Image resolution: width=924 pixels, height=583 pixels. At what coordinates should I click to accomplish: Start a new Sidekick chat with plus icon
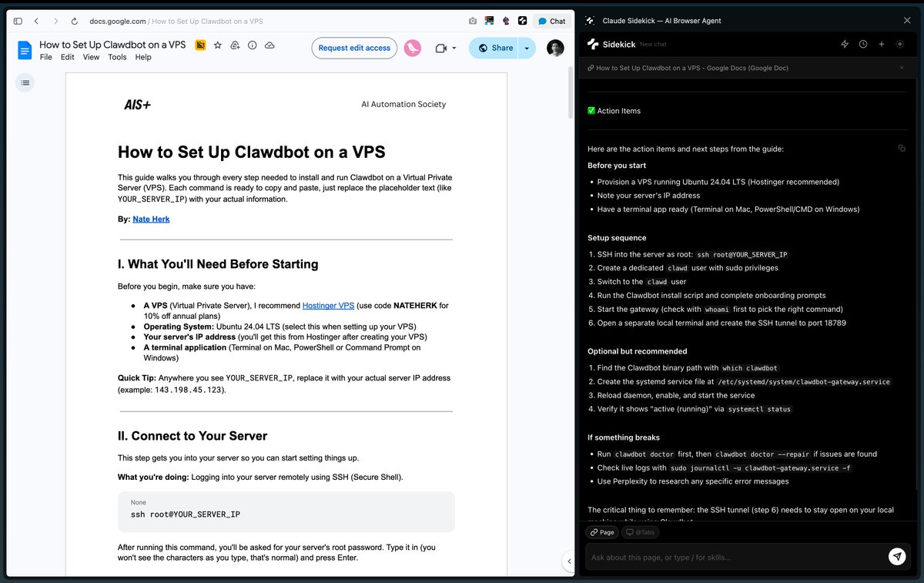882,44
